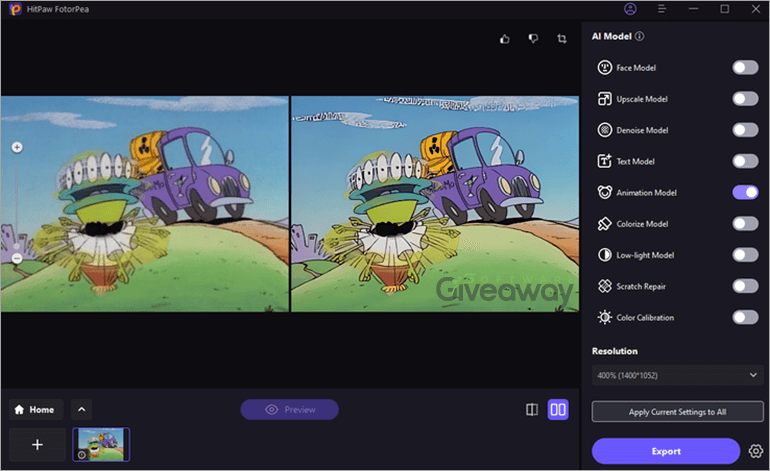Expand the chevron next to Home
Viewport: 770px width, 471px height.
pos(82,410)
